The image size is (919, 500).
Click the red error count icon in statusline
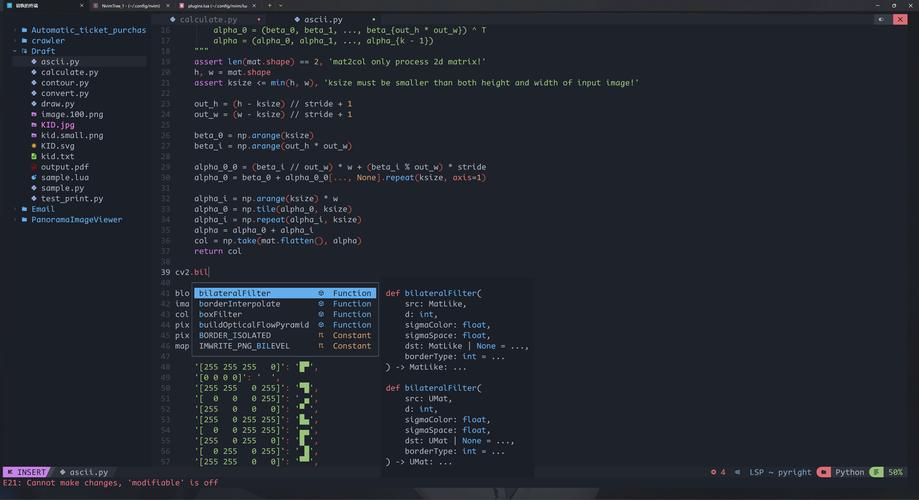[x=714, y=472]
